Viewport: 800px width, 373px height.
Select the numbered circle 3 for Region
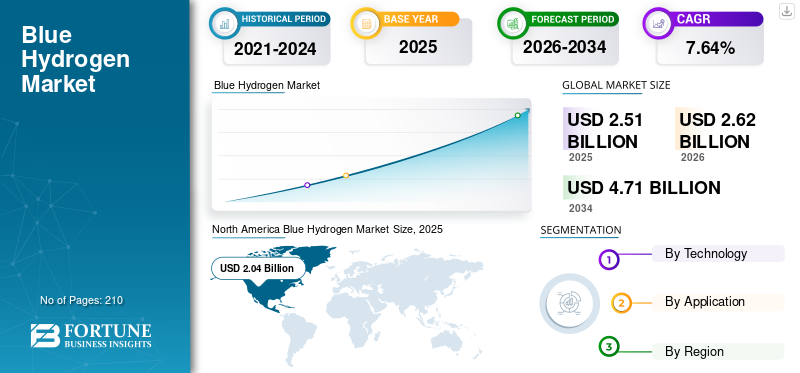(x=608, y=347)
